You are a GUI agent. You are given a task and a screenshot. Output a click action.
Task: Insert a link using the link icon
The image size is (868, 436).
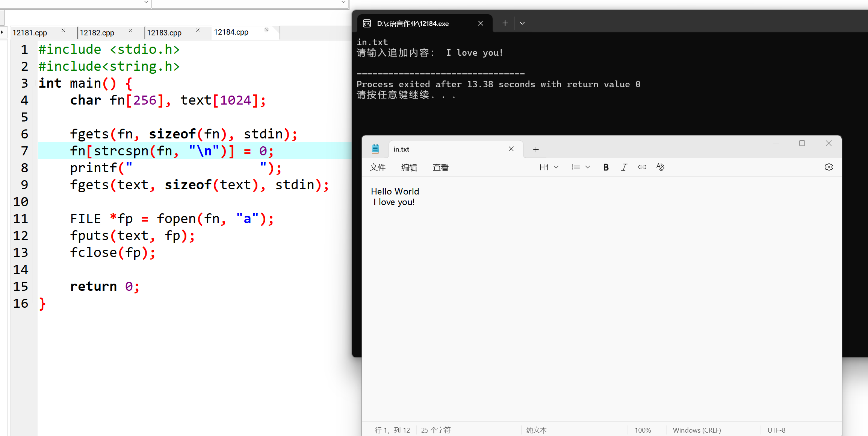click(x=642, y=167)
